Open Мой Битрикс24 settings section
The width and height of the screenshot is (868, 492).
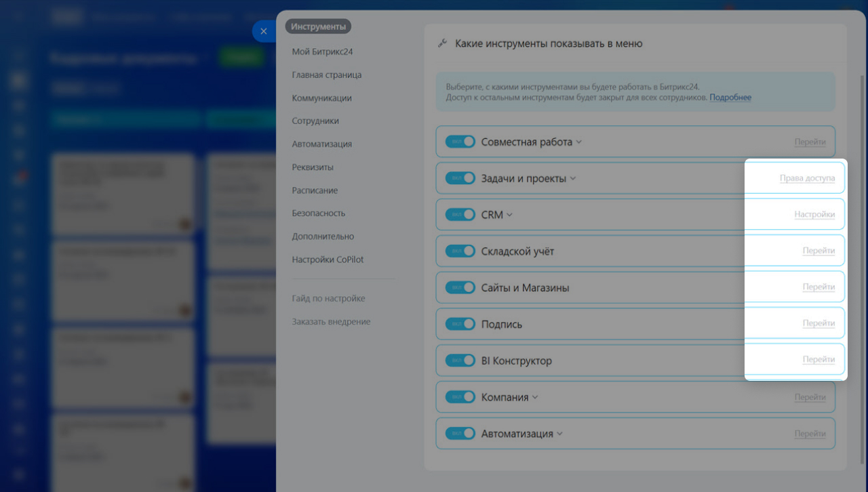tap(322, 52)
